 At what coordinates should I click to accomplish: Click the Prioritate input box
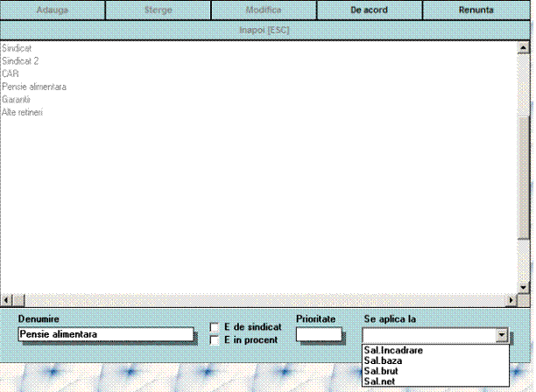(319, 333)
